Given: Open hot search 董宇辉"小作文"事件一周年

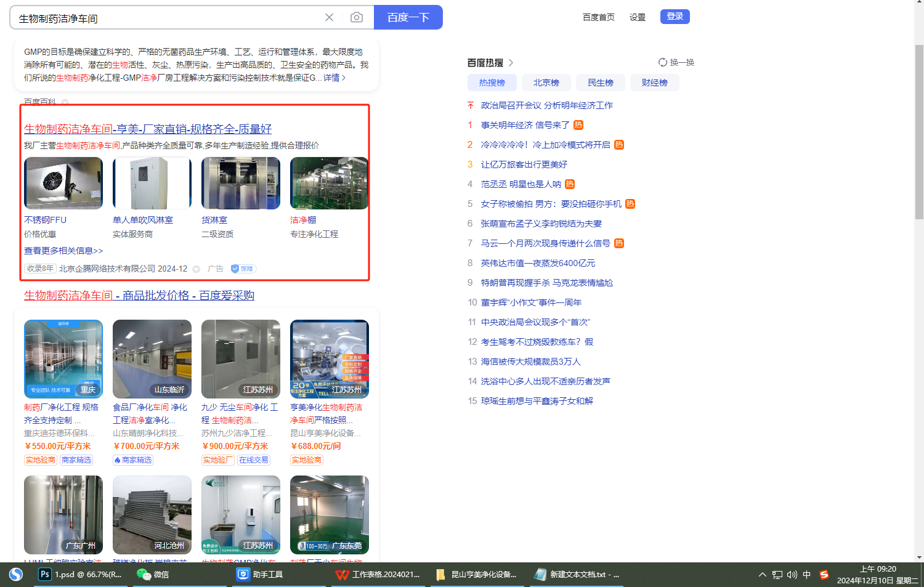Looking at the screenshot, I should [x=532, y=302].
